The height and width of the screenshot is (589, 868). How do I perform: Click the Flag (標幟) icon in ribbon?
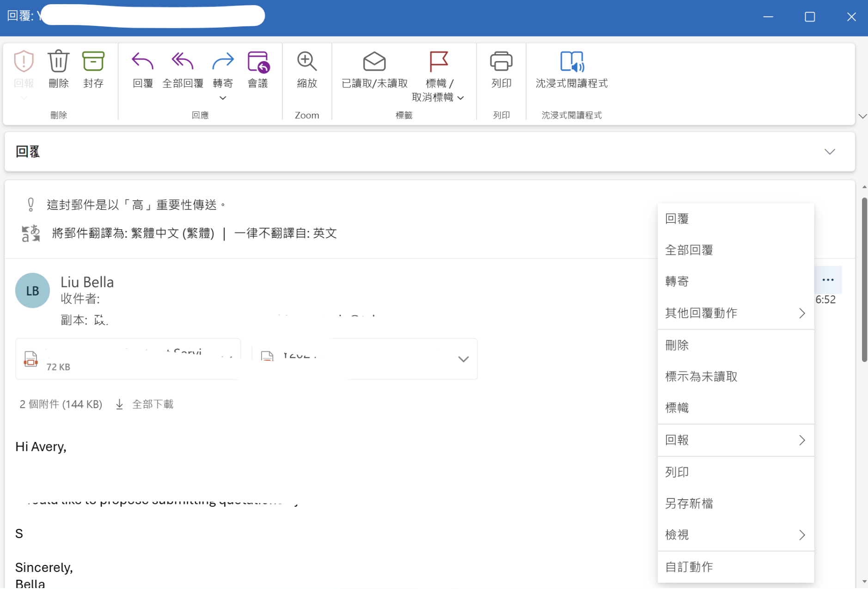click(x=438, y=61)
